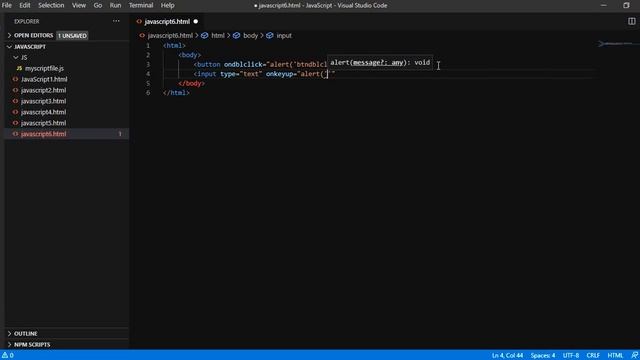Open the Selection menu
The image size is (640, 360).
pos(51,5)
